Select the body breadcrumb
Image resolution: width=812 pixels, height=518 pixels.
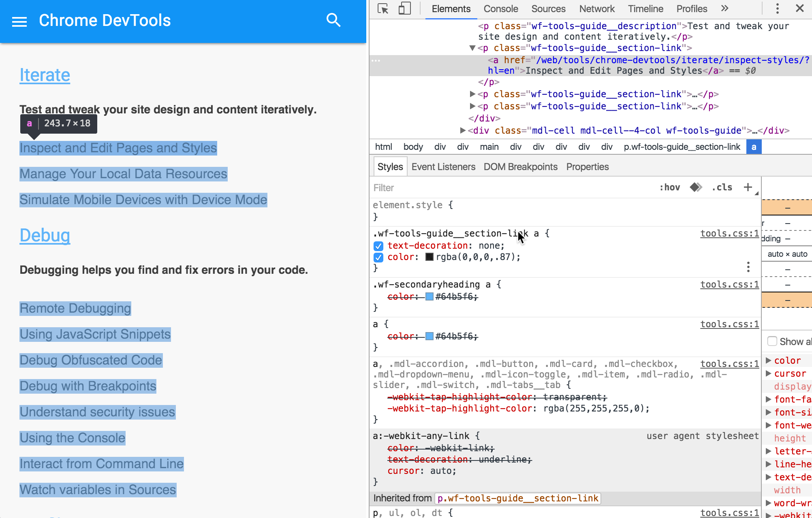tap(413, 147)
